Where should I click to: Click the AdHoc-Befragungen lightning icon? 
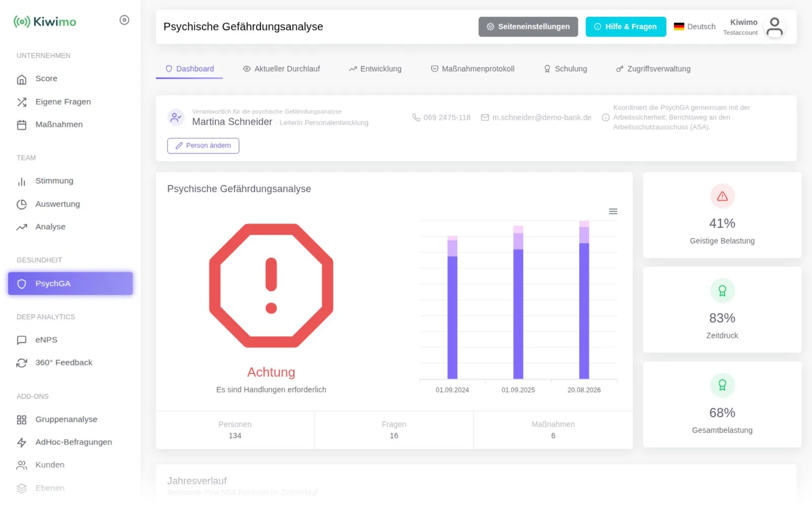click(22, 443)
